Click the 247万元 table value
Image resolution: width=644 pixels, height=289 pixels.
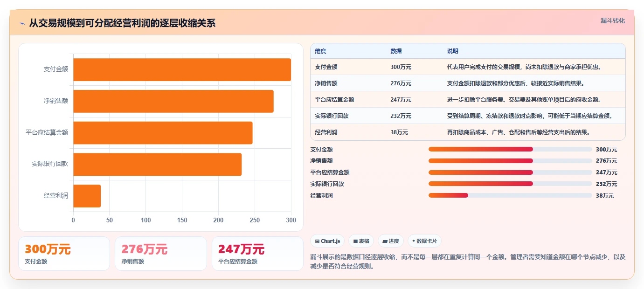coord(401,100)
